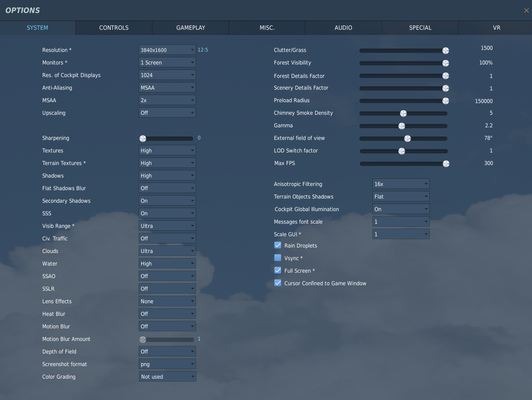Expand the Depth of Field dropdown
Viewport: 532px width, 400px height.
[x=167, y=351]
